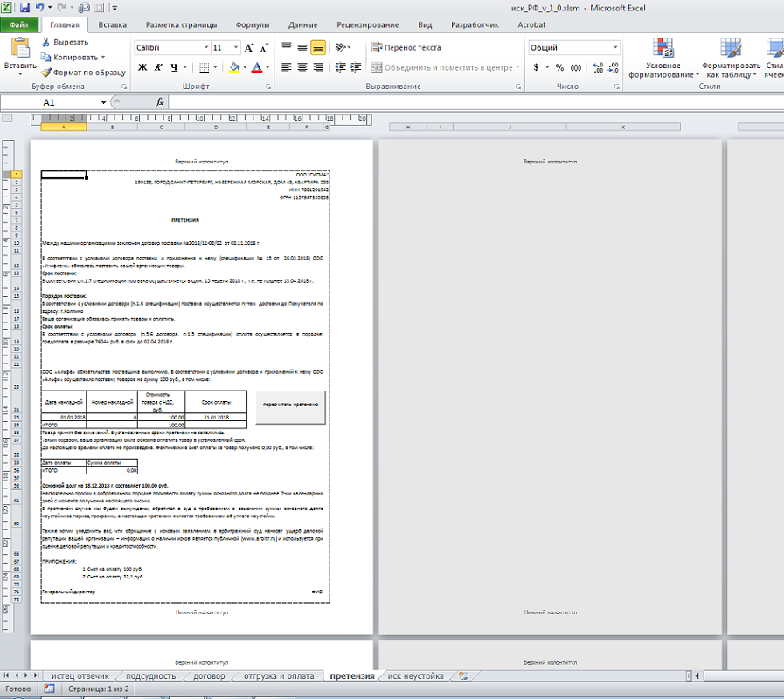Open the 'истец ответчик' sheet tab
The image size is (784, 699).
[80, 676]
